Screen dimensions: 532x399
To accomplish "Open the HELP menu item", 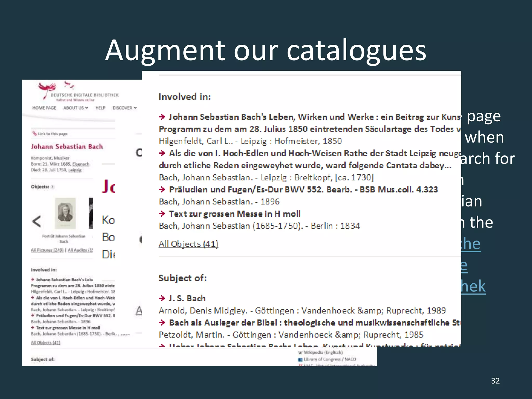I will point(100,108).
